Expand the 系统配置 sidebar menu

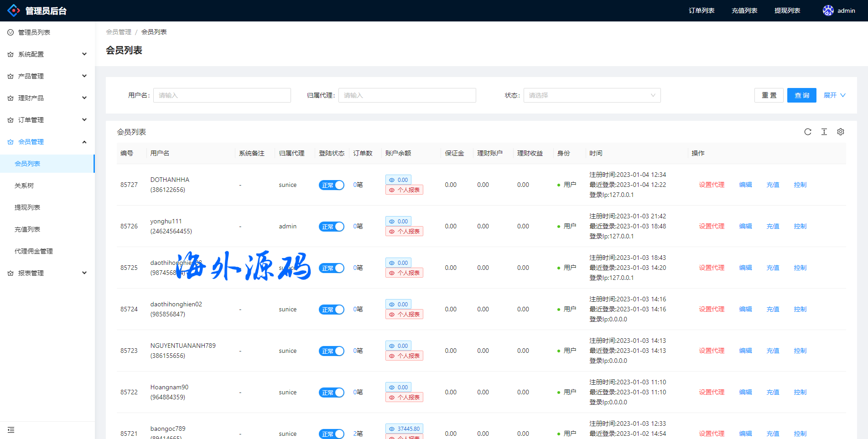pyautogui.click(x=47, y=54)
